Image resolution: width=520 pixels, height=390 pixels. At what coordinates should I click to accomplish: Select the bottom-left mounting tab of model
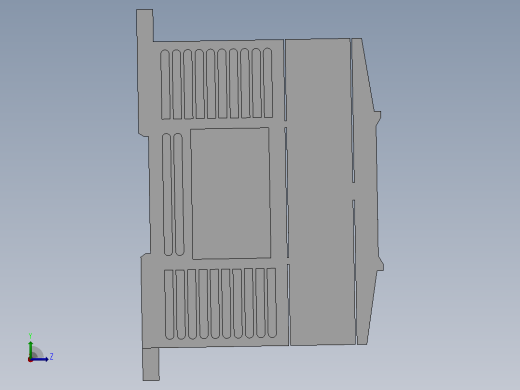(x=151, y=364)
